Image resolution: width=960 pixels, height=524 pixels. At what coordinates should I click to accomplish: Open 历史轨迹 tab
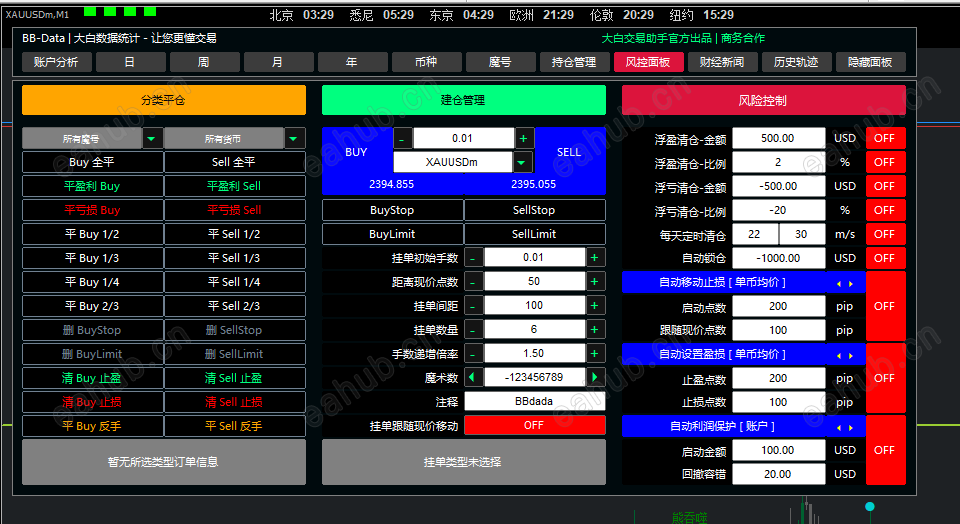pyautogui.click(x=797, y=62)
